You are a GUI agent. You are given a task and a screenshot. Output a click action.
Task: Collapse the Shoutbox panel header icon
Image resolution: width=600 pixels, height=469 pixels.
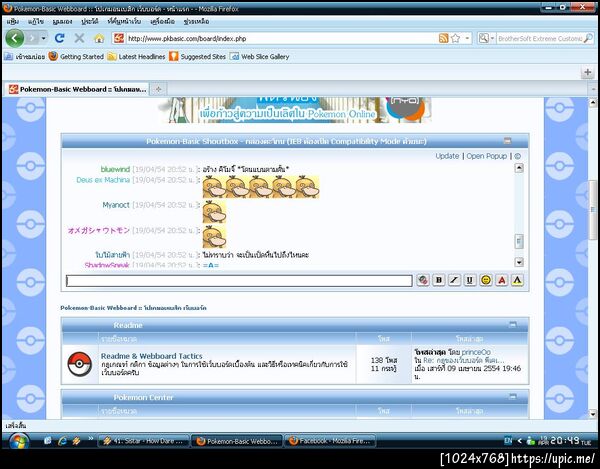point(507,141)
